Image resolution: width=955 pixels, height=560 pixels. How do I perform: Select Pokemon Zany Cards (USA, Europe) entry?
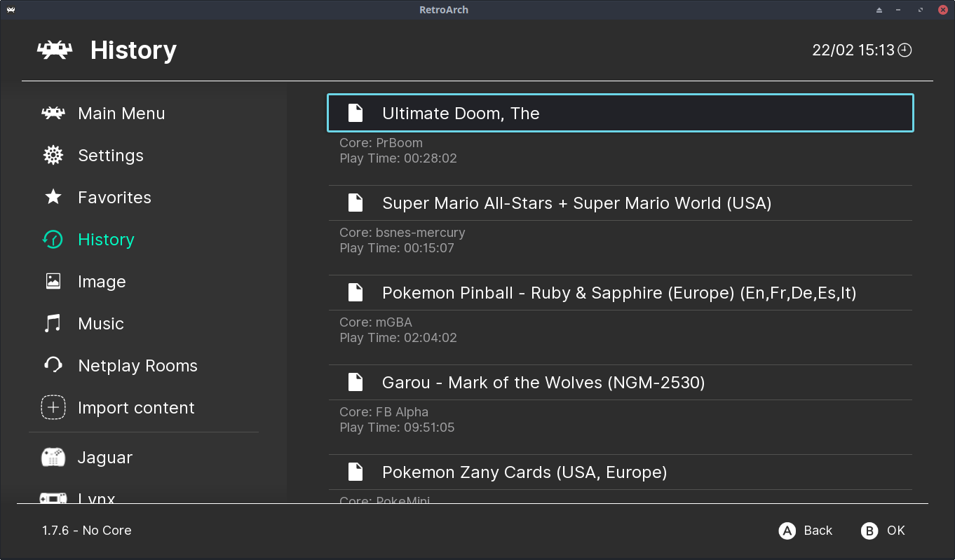(x=621, y=472)
